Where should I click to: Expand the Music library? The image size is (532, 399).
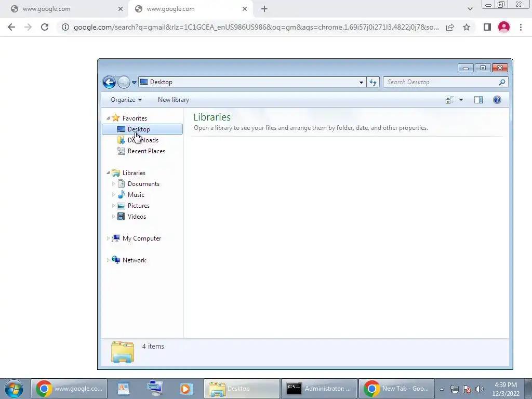pos(113,195)
